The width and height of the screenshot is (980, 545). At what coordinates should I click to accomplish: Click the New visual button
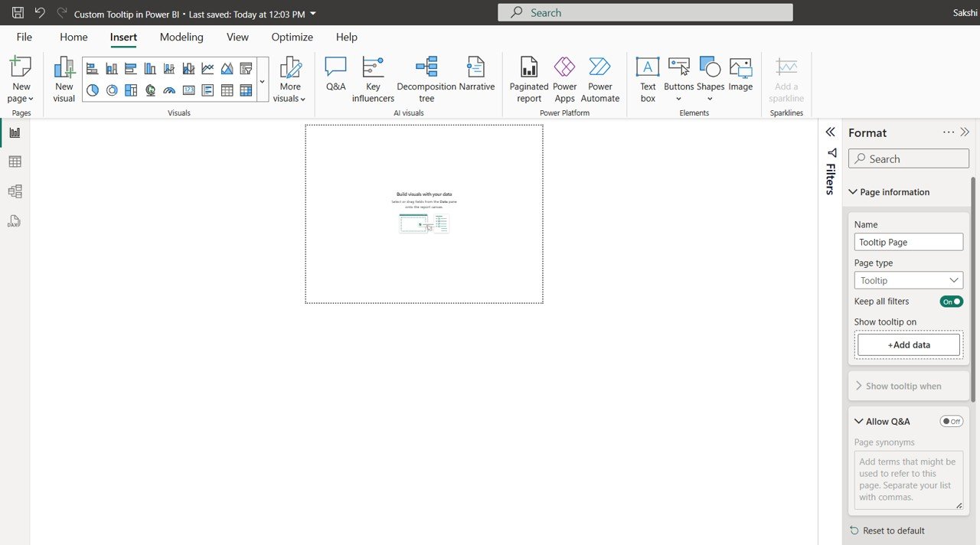(x=64, y=80)
